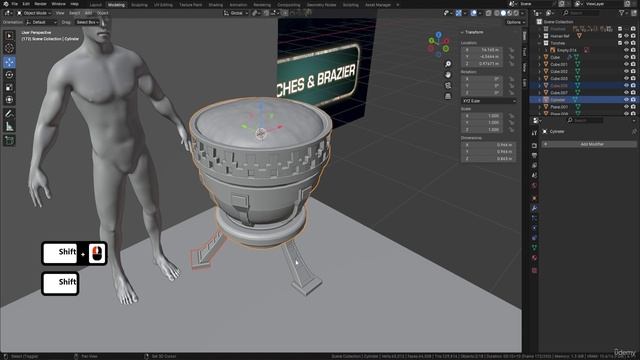Expand the Cube.003 tree row
This screenshot has height=360, width=640.
(x=540, y=78)
